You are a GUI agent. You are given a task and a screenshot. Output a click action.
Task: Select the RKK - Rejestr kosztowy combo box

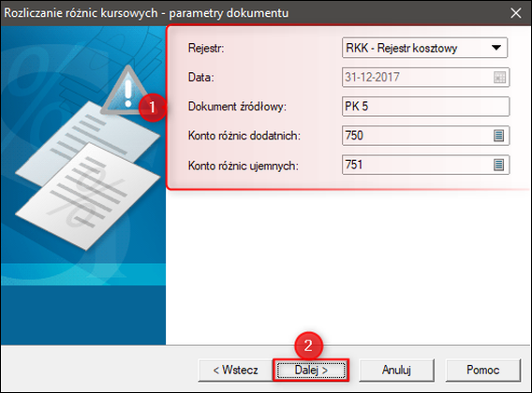coord(424,48)
